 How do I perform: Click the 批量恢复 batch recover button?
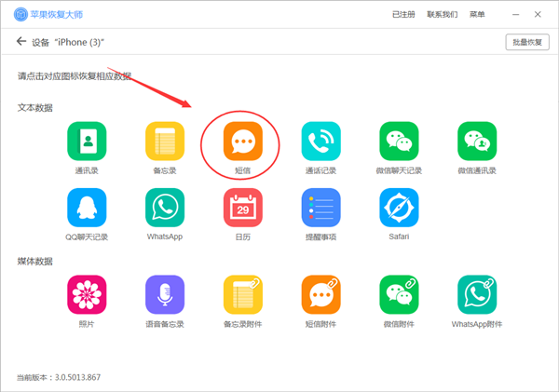coord(525,42)
